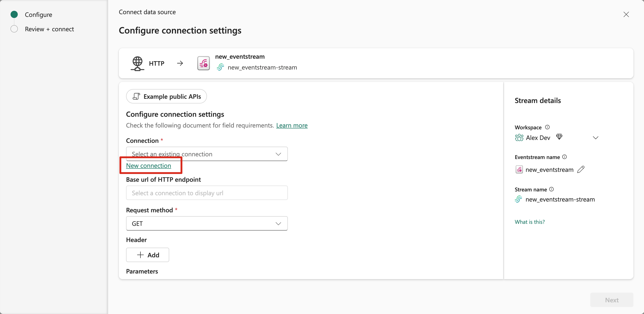The height and width of the screenshot is (314, 644).
Task: Click the info icon next to Stream name
Action: point(551,189)
